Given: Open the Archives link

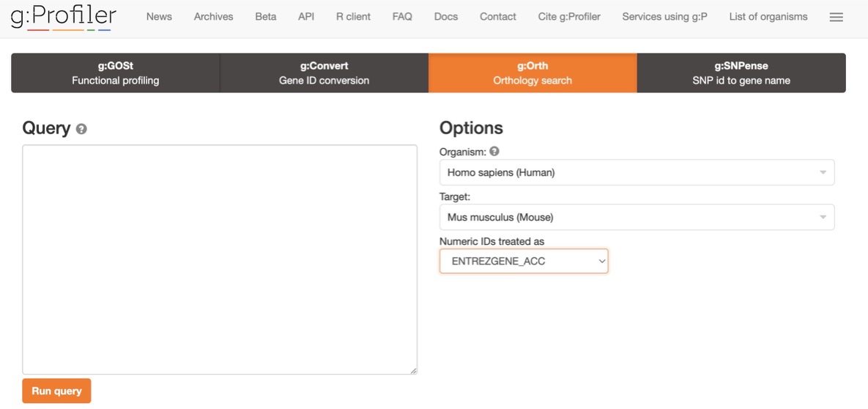Looking at the screenshot, I should click(213, 17).
